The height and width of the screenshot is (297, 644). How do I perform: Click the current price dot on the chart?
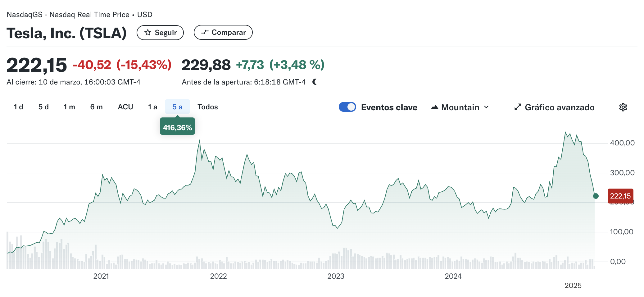pos(596,196)
